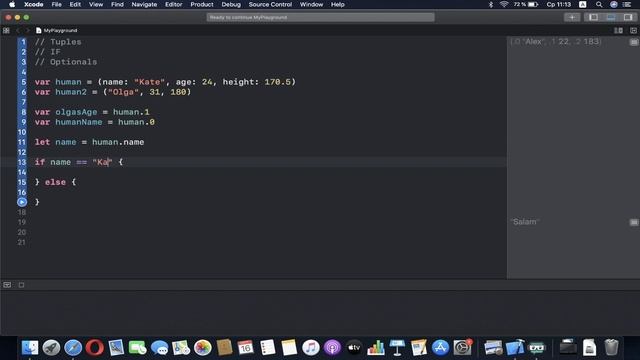Click the "Kate" string on line 5
This screenshot has width=640, height=360.
coord(149,82)
